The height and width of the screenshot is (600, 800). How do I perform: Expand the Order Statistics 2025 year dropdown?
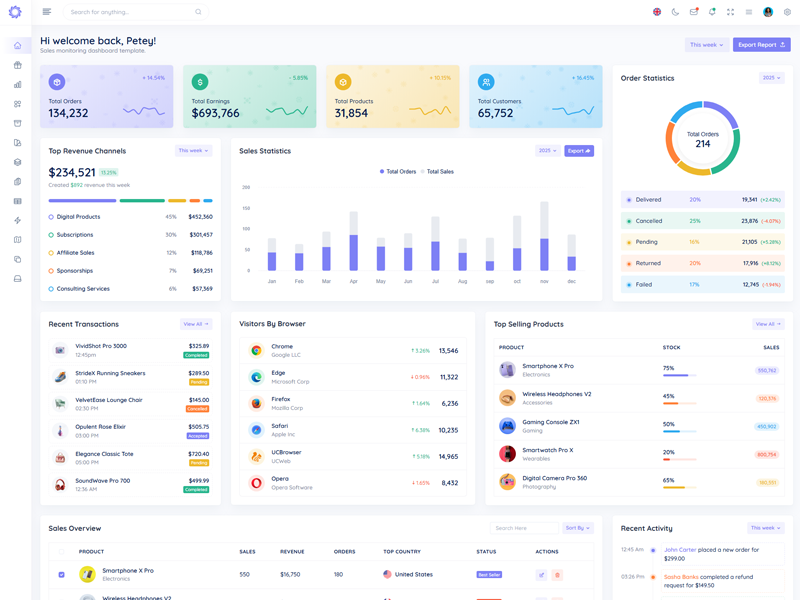click(771, 78)
